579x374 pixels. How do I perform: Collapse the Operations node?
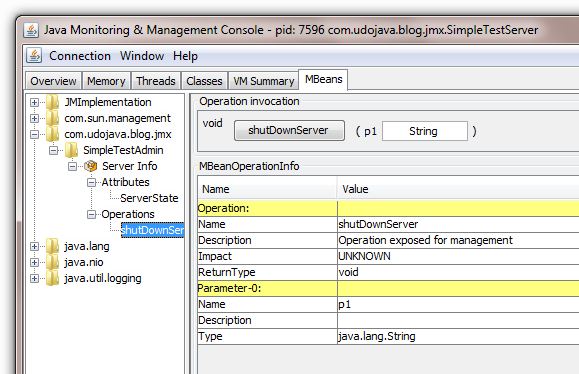click(x=92, y=215)
